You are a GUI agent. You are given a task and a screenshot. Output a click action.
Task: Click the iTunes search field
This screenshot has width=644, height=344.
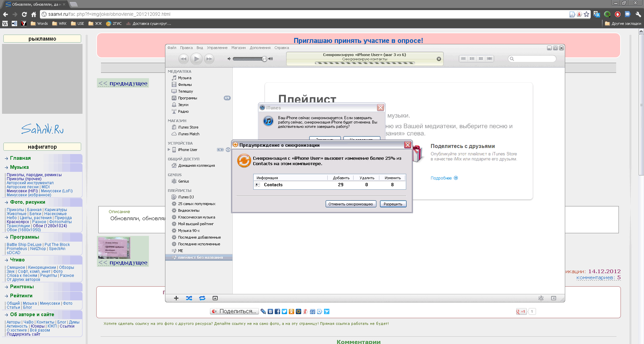click(x=532, y=59)
